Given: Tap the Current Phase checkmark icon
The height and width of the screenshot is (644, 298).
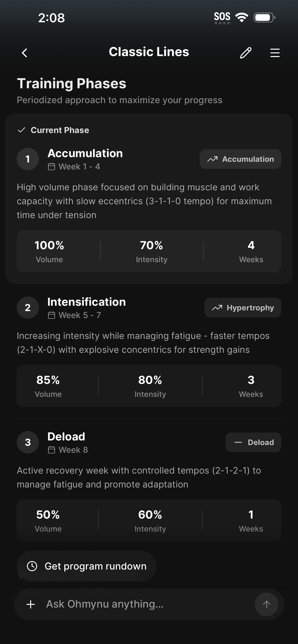Looking at the screenshot, I should pyautogui.click(x=22, y=130).
